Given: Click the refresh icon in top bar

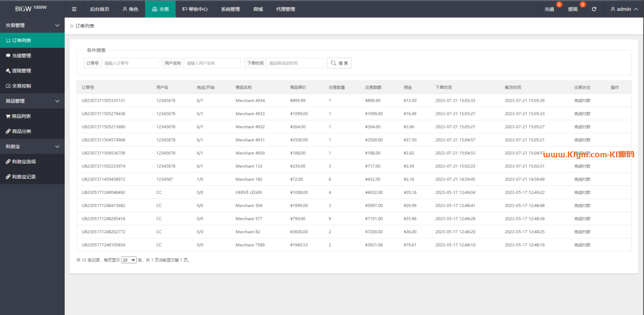Looking at the screenshot, I should [594, 9].
